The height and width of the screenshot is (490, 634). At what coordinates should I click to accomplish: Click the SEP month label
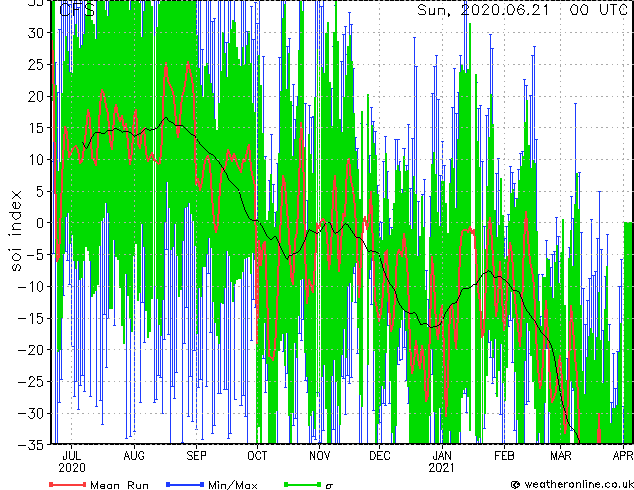point(197,456)
